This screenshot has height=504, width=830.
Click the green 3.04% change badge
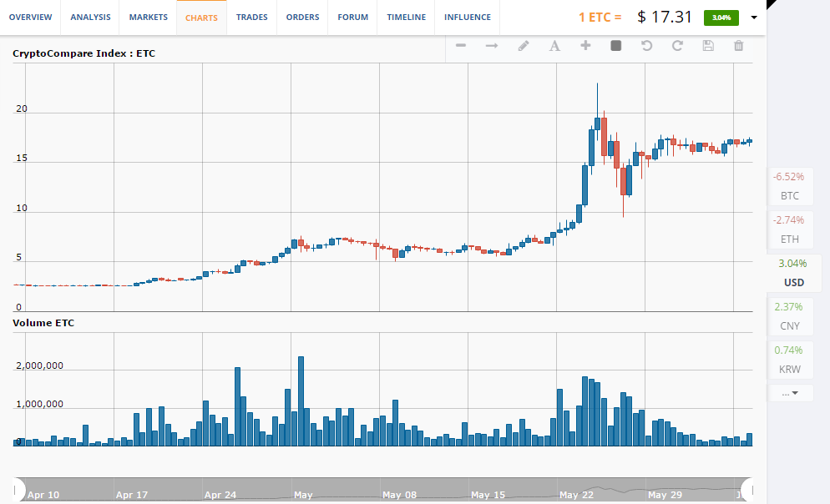(x=721, y=18)
